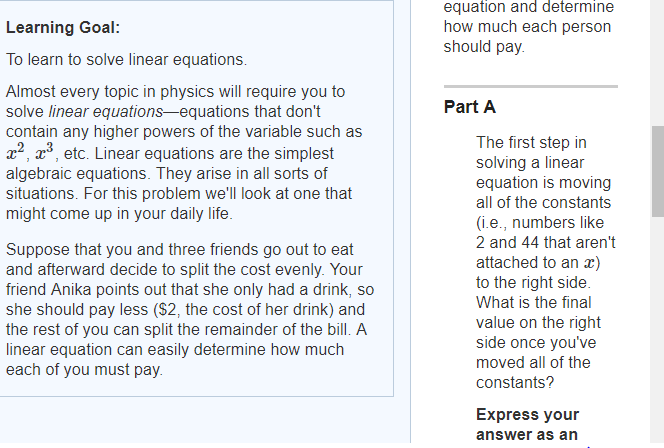Click the gray divider above Part A
Viewport: 664px width, 448px height.
[x=531, y=86]
